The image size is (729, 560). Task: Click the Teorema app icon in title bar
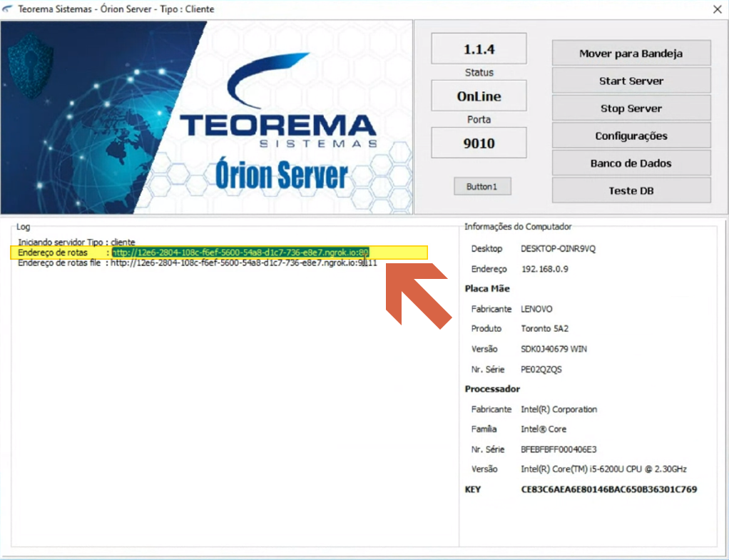click(x=8, y=9)
